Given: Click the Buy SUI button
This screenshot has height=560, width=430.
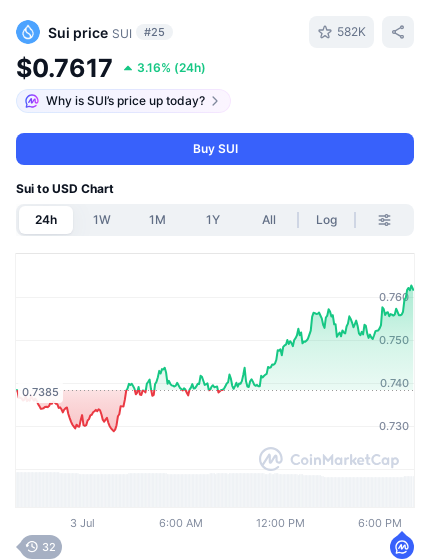Looking at the screenshot, I should click(x=215, y=149).
